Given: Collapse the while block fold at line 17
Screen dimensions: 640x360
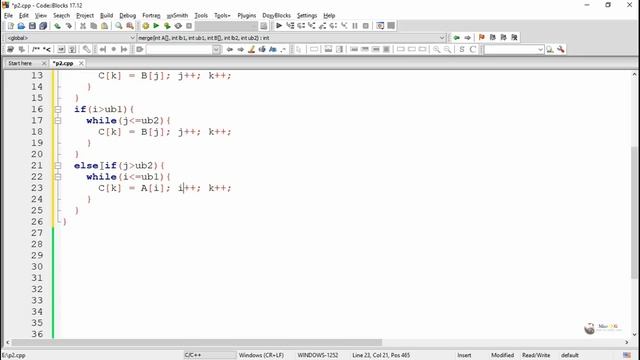Looking at the screenshot, I should [x=58, y=121].
